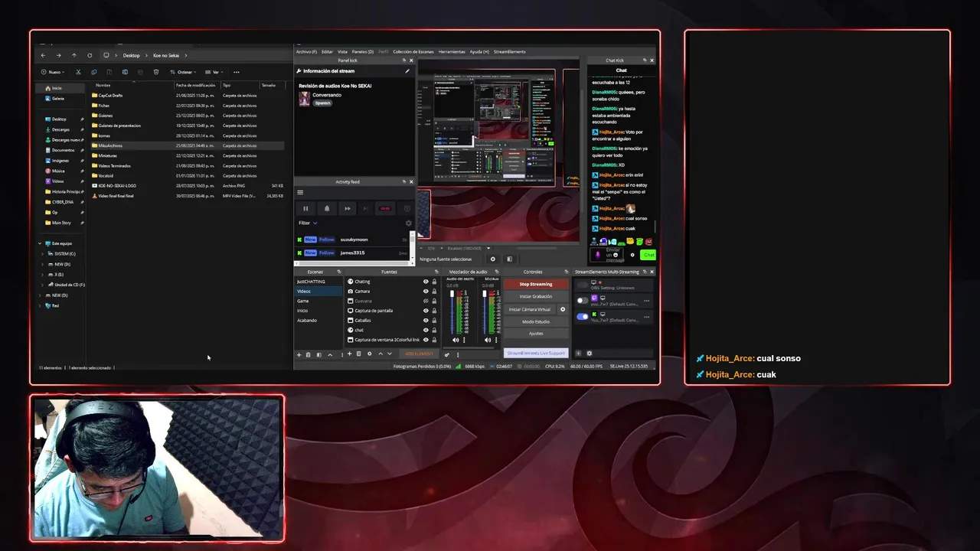Open advanced audio properties icon below mixer
This screenshot has height=551, width=980.
pyautogui.click(x=446, y=354)
